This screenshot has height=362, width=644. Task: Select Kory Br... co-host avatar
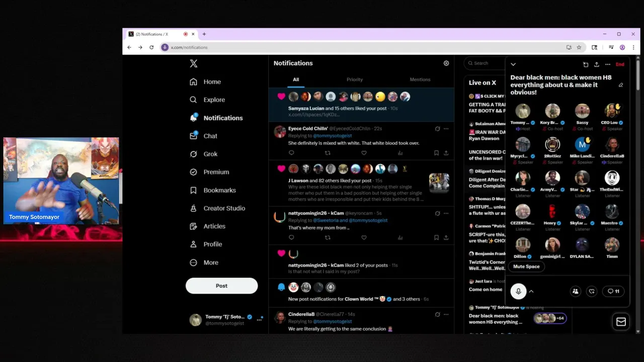552,111
